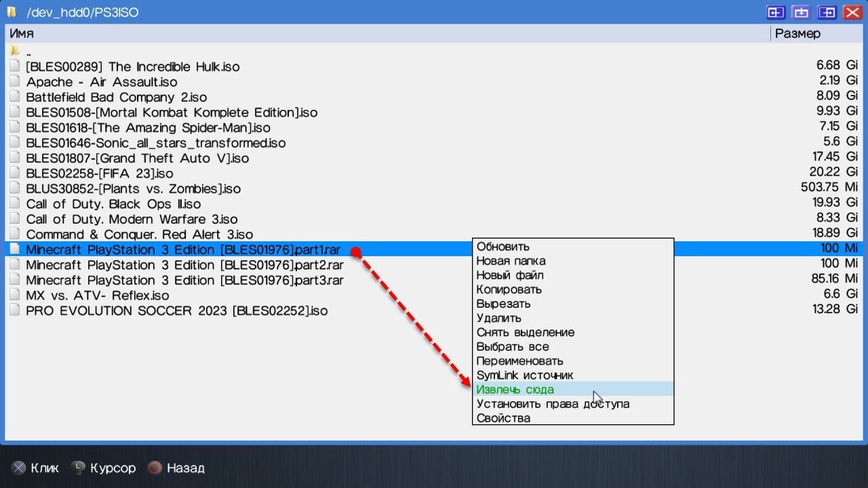Close the /dev_hdd0/PS3ISO window
Image resolution: width=868 pixels, height=488 pixels.
coord(852,12)
